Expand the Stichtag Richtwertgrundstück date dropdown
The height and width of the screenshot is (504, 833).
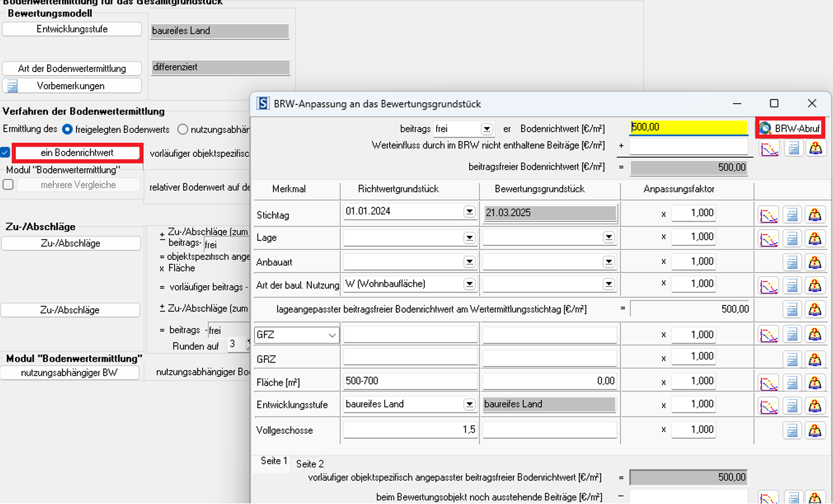(469, 212)
